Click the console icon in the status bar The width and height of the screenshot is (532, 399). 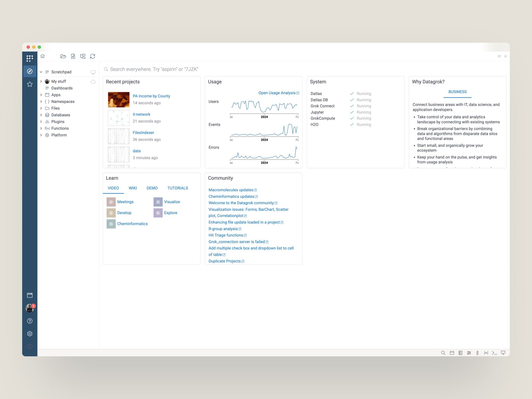(x=494, y=353)
